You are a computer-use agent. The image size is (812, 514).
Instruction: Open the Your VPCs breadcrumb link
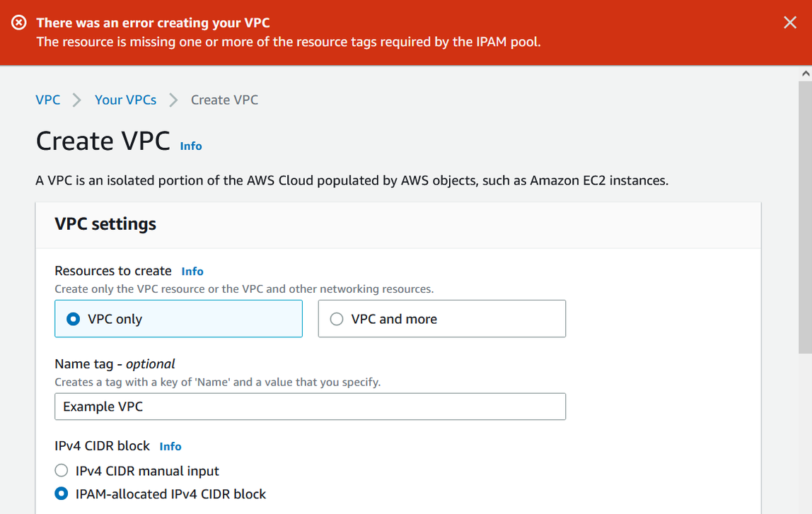(125, 100)
